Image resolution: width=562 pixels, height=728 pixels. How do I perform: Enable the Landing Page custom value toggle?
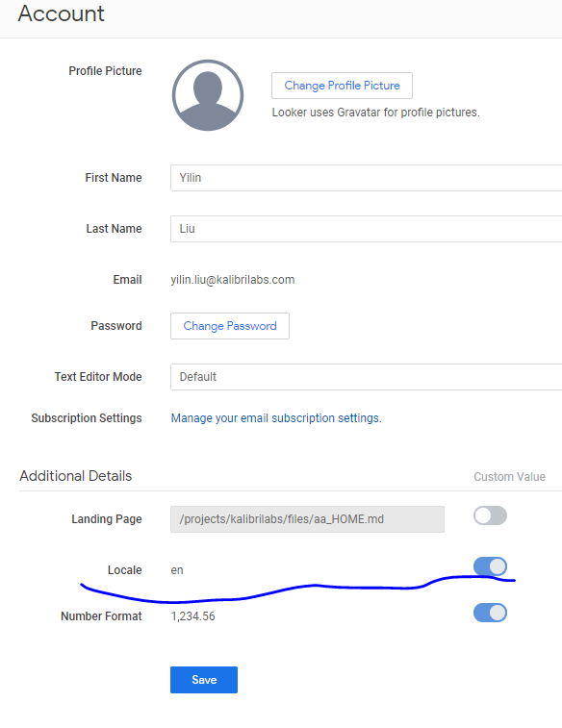490,515
